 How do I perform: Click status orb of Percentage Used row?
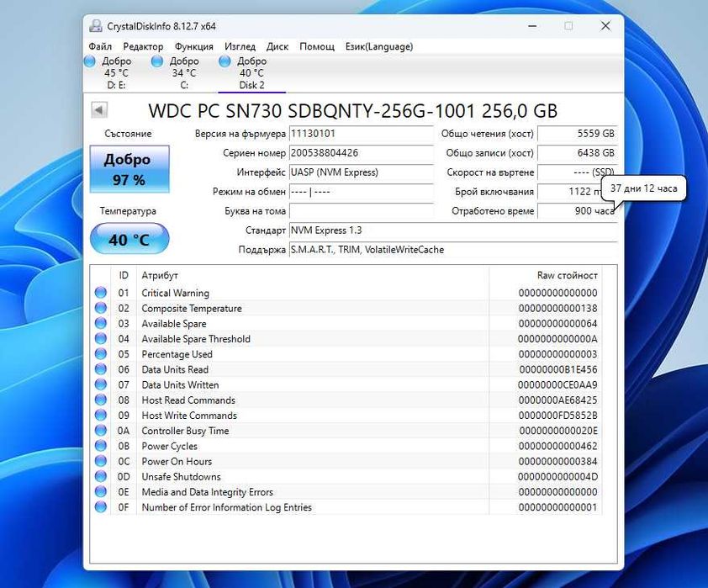tap(101, 354)
